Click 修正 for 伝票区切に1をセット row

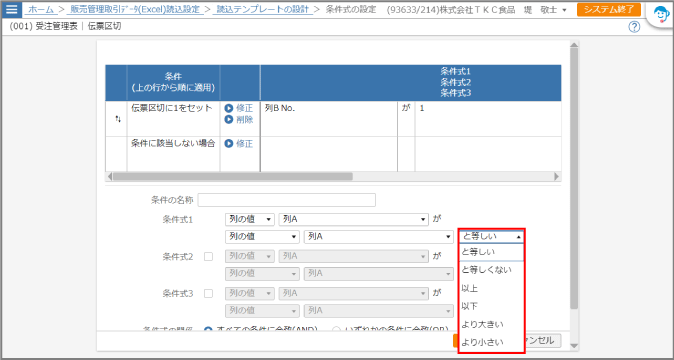239,108
